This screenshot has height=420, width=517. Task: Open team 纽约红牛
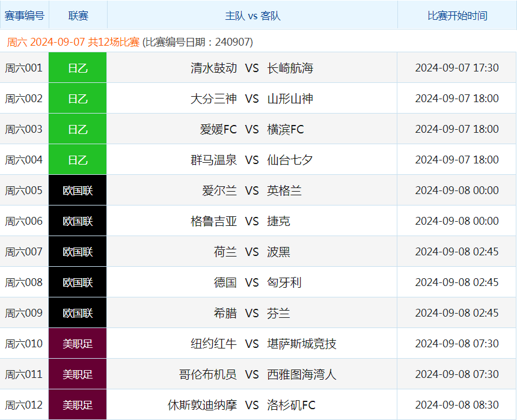point(213,344)
